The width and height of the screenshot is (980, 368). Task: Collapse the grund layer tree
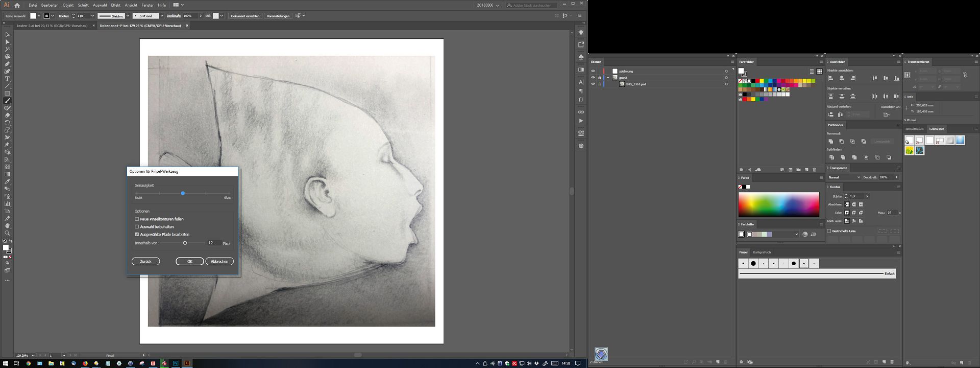click(608, 78)
